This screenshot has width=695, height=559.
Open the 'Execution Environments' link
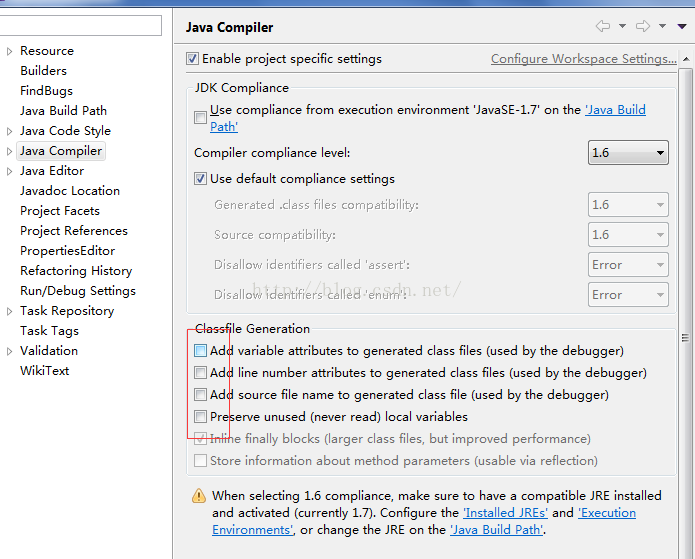pos(607,513)
